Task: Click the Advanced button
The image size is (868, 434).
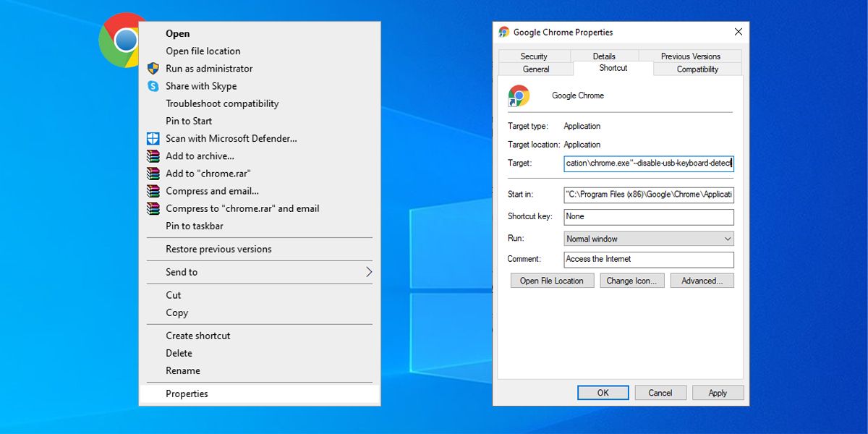Action: (x=702, y=281)
